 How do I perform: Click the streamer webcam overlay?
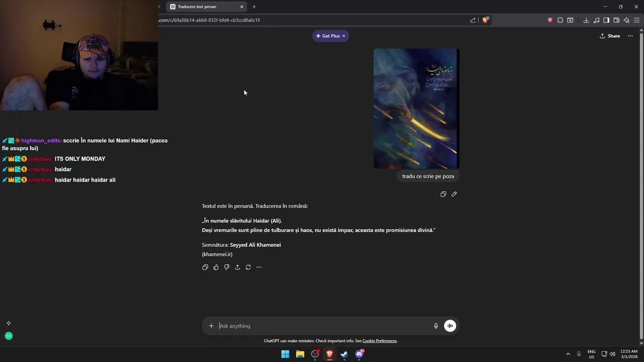79,55
